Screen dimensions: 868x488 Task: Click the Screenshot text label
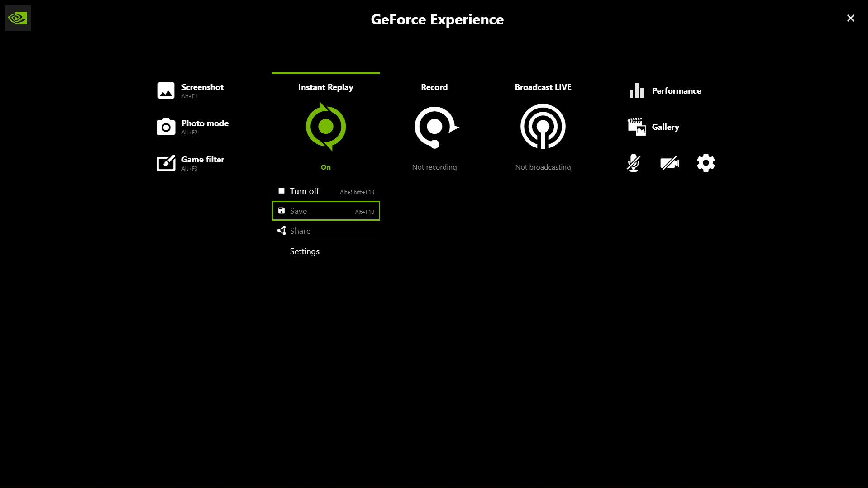click(x=202, y=87)
